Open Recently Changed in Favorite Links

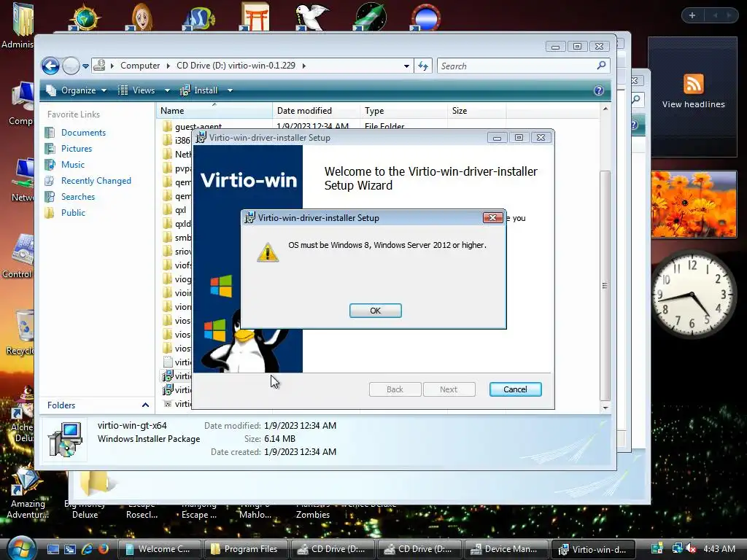(96, 181)
